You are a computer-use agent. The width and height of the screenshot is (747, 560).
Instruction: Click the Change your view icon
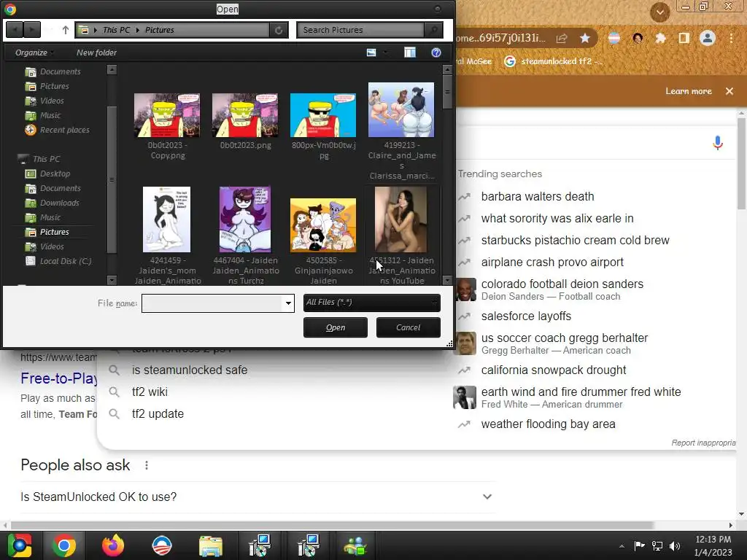pos(371,52)
